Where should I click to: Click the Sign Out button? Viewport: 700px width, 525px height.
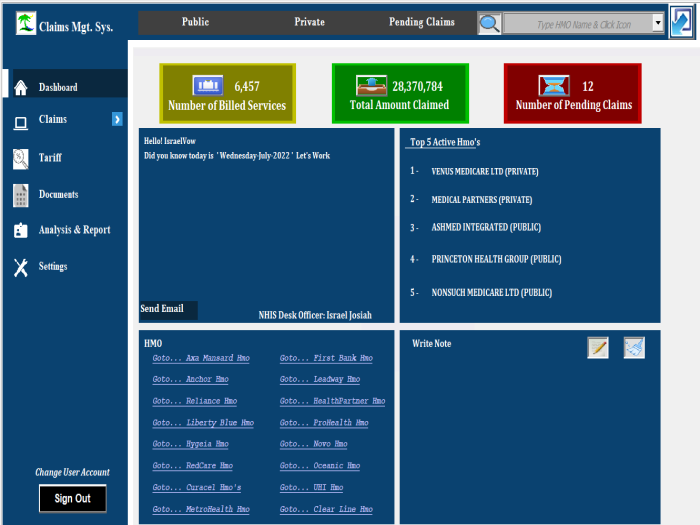click(x=73, y=498)
